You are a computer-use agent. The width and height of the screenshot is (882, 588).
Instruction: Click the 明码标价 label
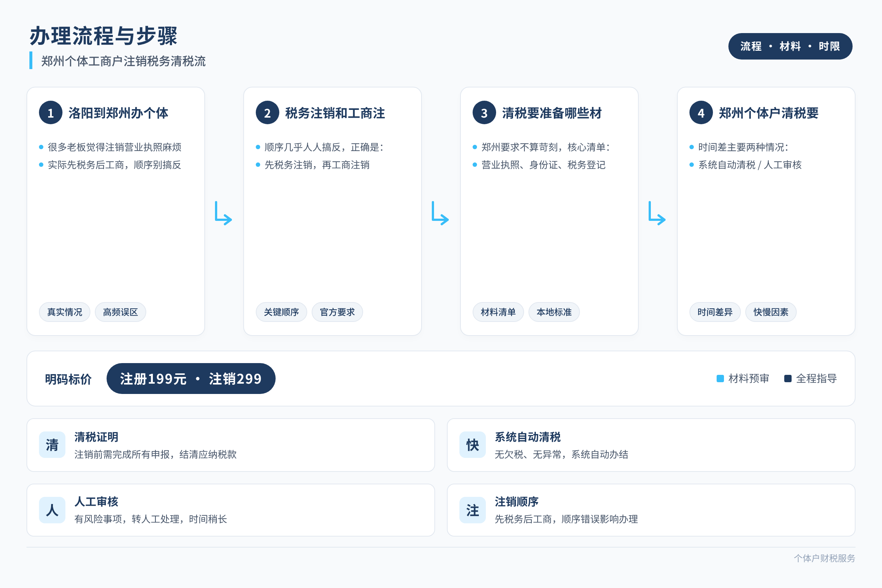(x=68, y=379)
